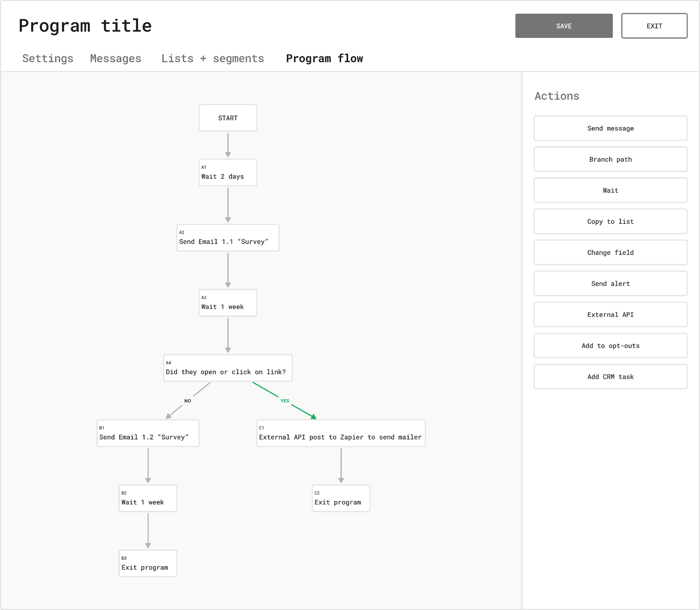Select Add to opt-outs action

coord(610,346)
